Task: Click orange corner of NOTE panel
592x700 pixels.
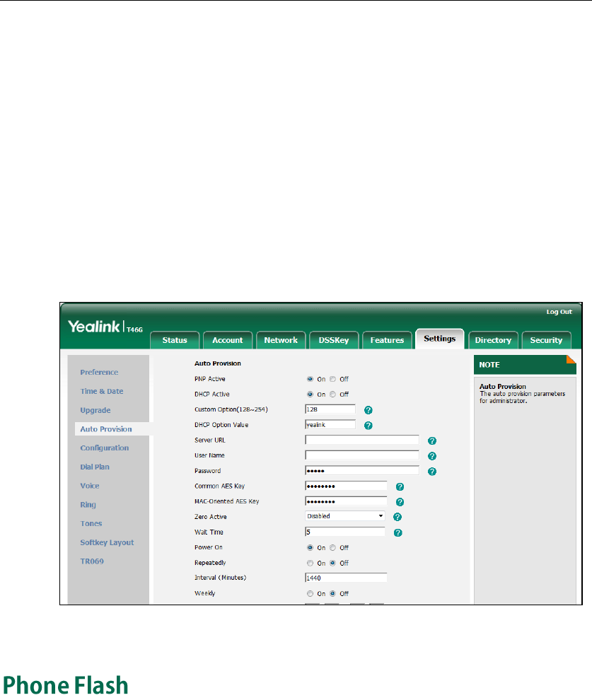Action: click(x=571, y=359)
